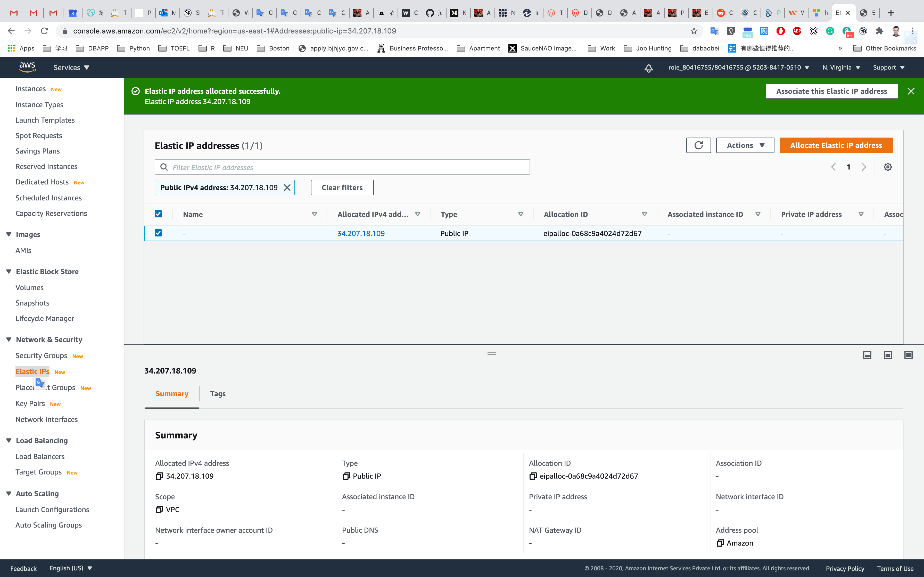Open Security Groups in sidebar
The width and height of the screenshot is (924, 577).
tap(41, 356)
